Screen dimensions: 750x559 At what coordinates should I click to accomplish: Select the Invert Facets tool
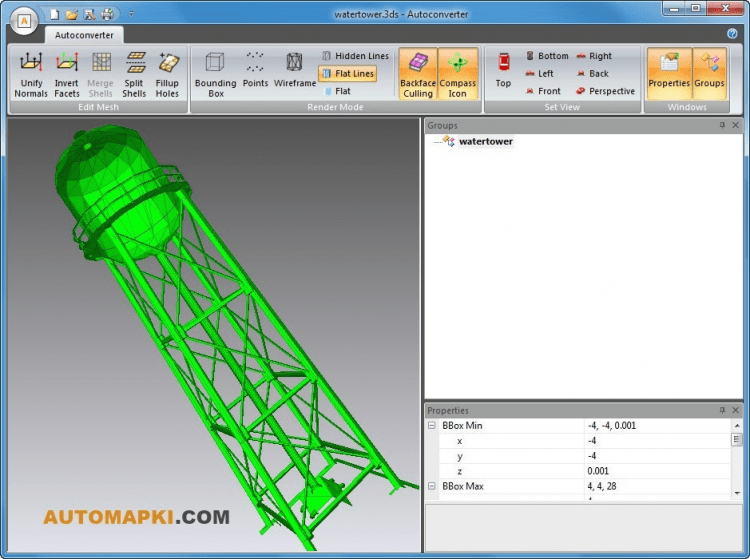pos(66,74)
